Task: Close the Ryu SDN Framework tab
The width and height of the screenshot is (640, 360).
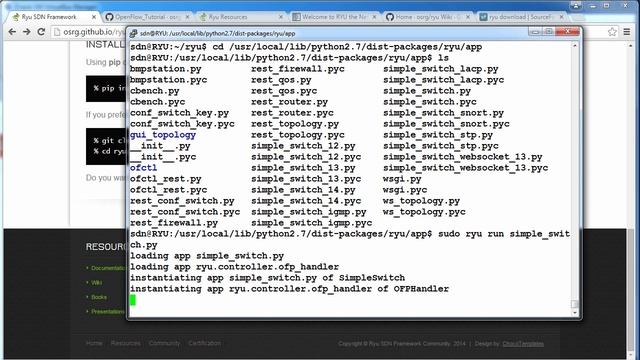Action: click(x=94, y=17)
